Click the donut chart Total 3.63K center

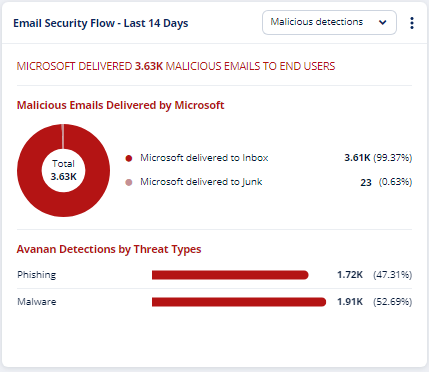(63, 170)
